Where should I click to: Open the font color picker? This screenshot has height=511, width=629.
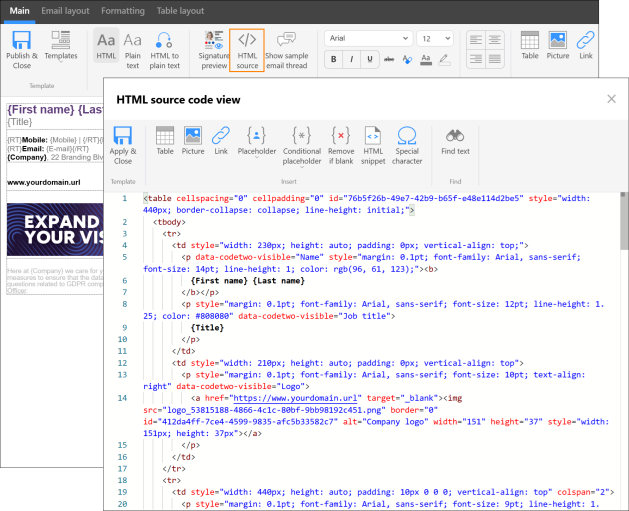coord(426,59)
